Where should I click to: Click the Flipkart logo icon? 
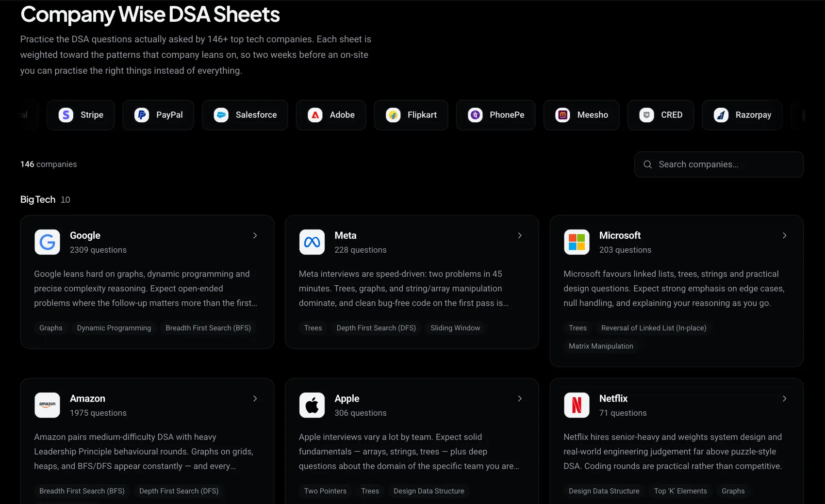point(393,115)
